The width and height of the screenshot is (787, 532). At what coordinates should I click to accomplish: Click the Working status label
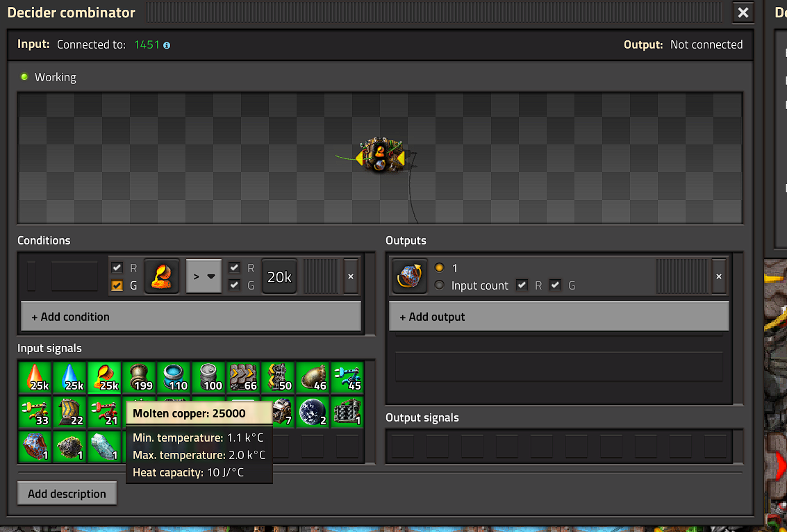point(55,77)
